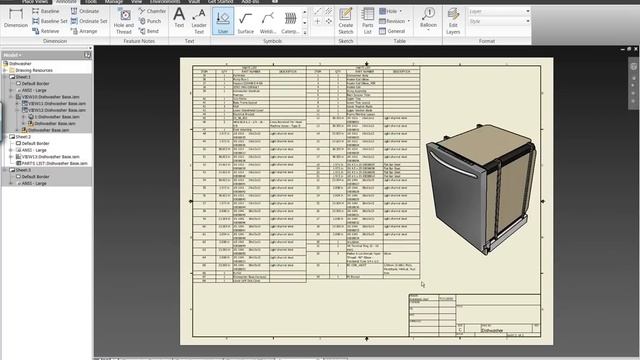Image resolution: width=640 pixels, height=360 pixels.
Task: Switch to the Vault tab
Action: point(194,2)
